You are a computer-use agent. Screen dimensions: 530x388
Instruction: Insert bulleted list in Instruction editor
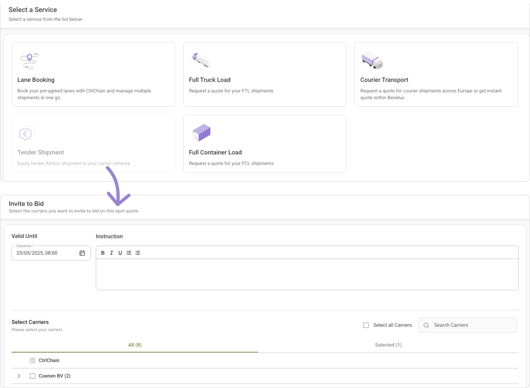[x=138, y=253]
